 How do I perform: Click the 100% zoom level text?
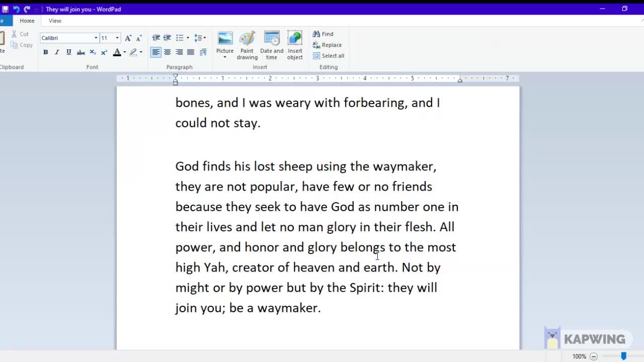[x=579, y=356]
